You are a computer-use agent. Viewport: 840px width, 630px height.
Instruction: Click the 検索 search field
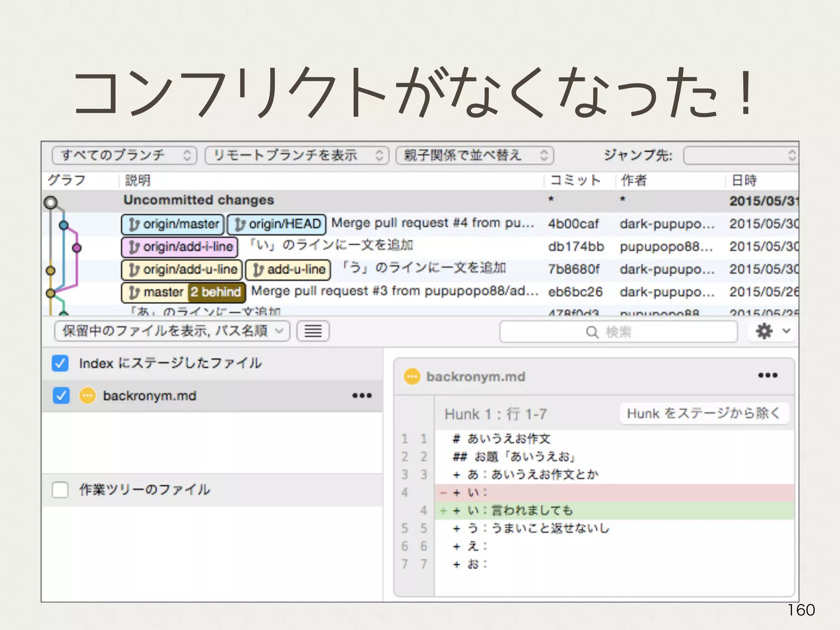tap(618, 332)
